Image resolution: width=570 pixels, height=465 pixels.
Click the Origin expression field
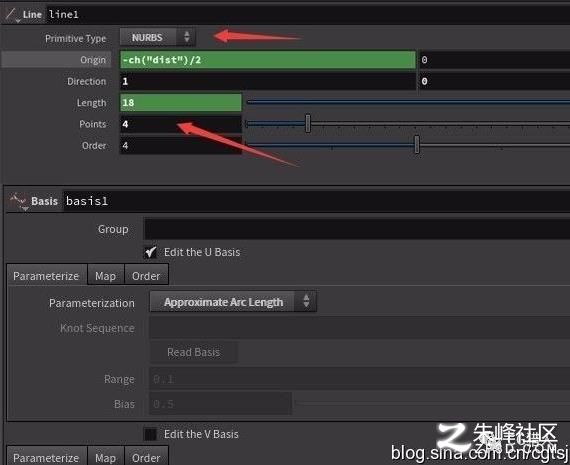click(268, 60)
